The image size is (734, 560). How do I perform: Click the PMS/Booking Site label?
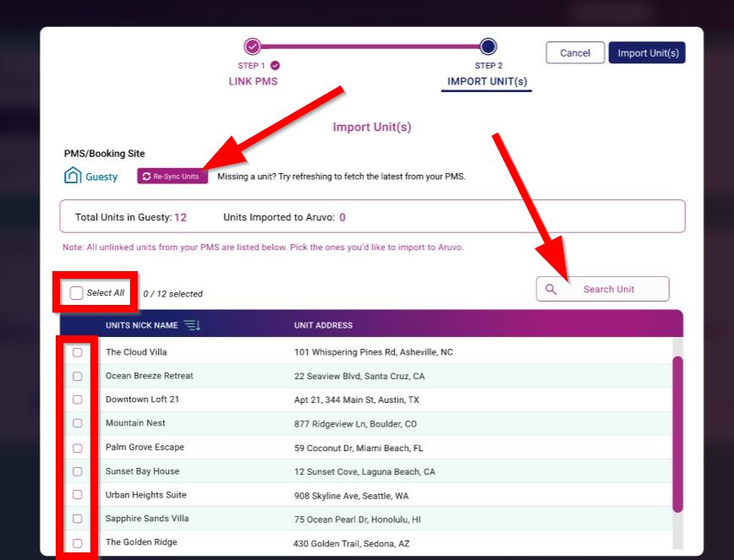pyautogui.click(x=105, y=154)
